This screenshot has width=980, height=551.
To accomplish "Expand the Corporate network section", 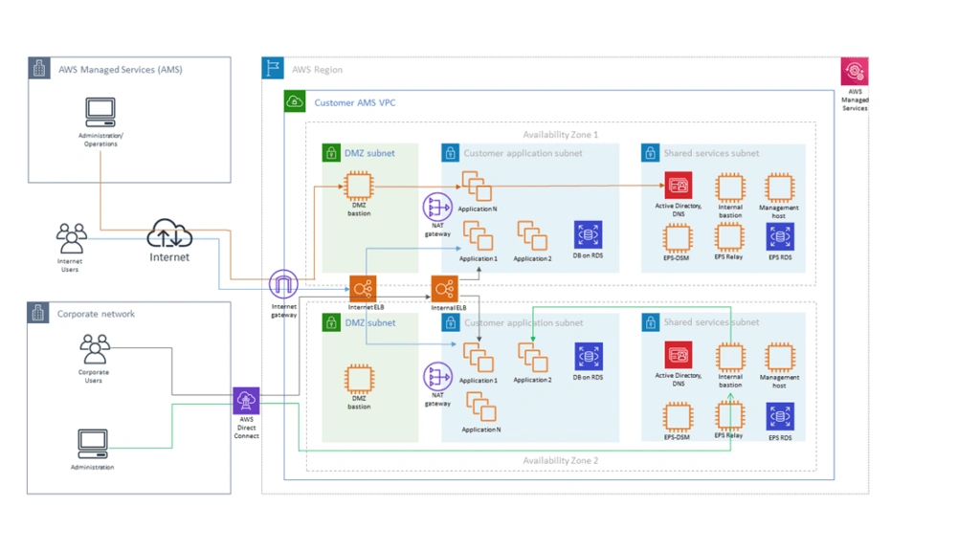I will 96,314.
